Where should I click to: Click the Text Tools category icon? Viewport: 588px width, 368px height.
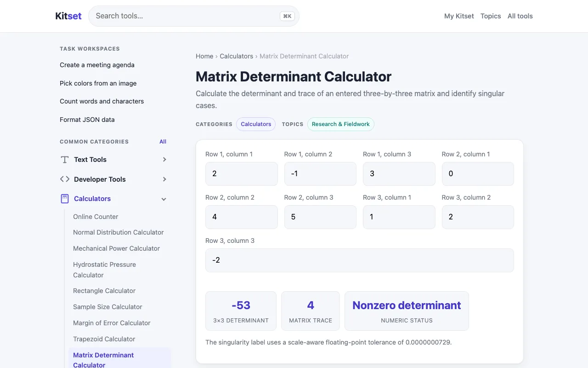(x=65, y=160)
